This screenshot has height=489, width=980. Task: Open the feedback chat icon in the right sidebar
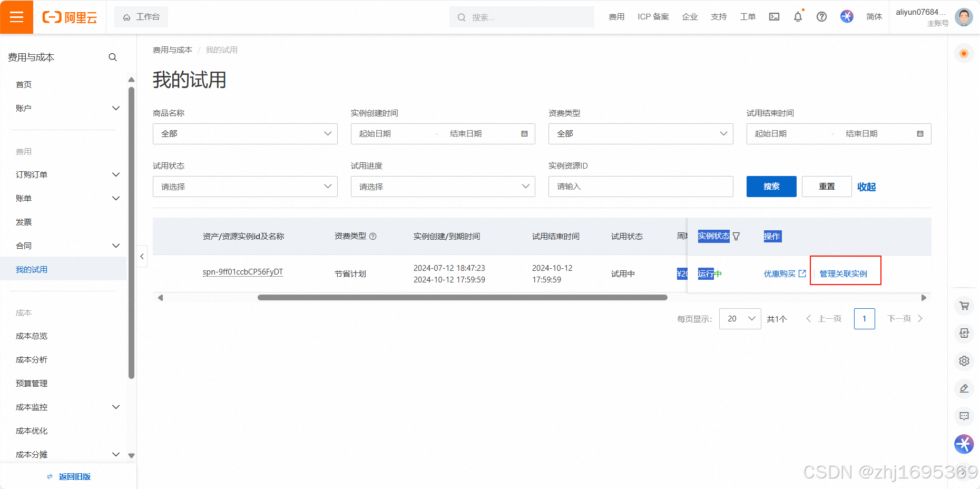[964, 416]
